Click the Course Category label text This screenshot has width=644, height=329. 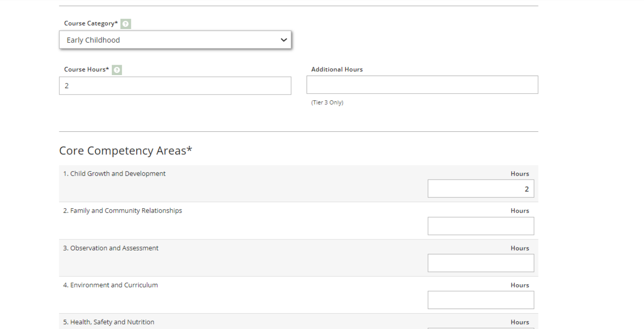point(91,24)
